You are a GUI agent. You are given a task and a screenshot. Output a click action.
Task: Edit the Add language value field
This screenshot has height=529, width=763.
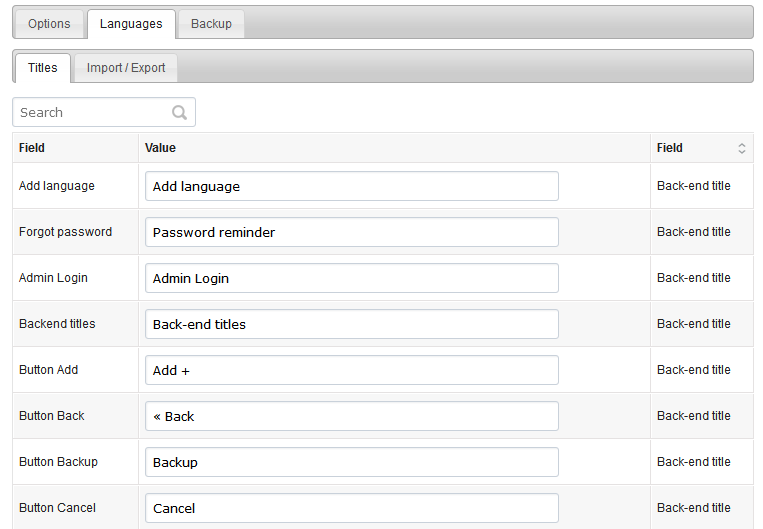[x=351, y=186]
